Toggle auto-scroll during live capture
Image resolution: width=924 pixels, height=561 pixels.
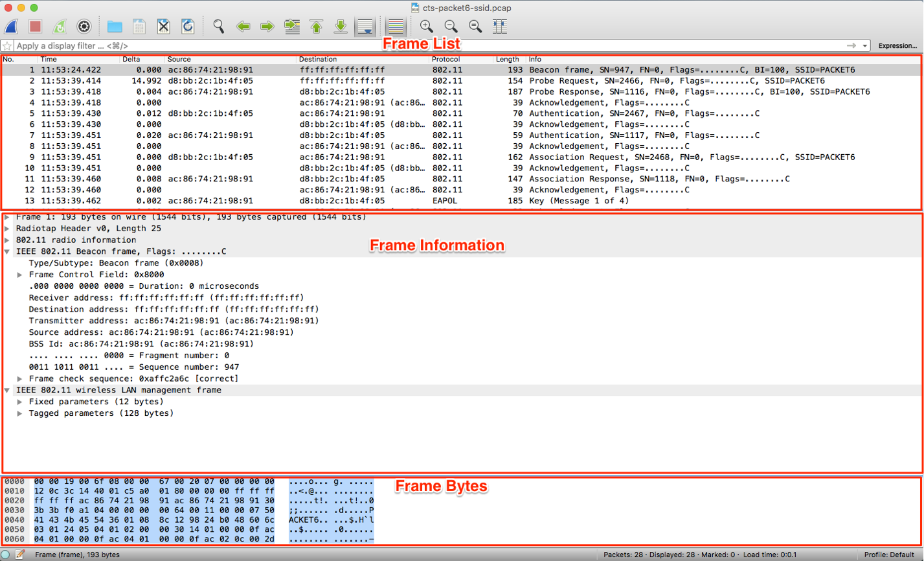coord(365,26)
